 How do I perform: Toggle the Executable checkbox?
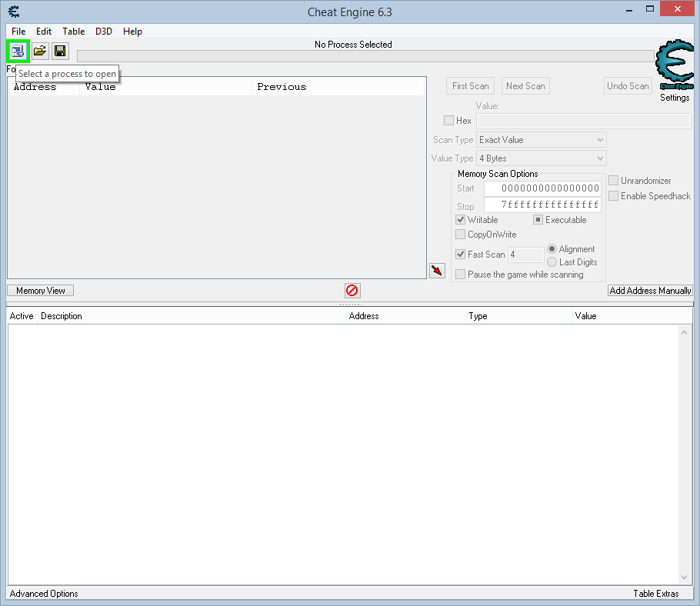point(538,219)
